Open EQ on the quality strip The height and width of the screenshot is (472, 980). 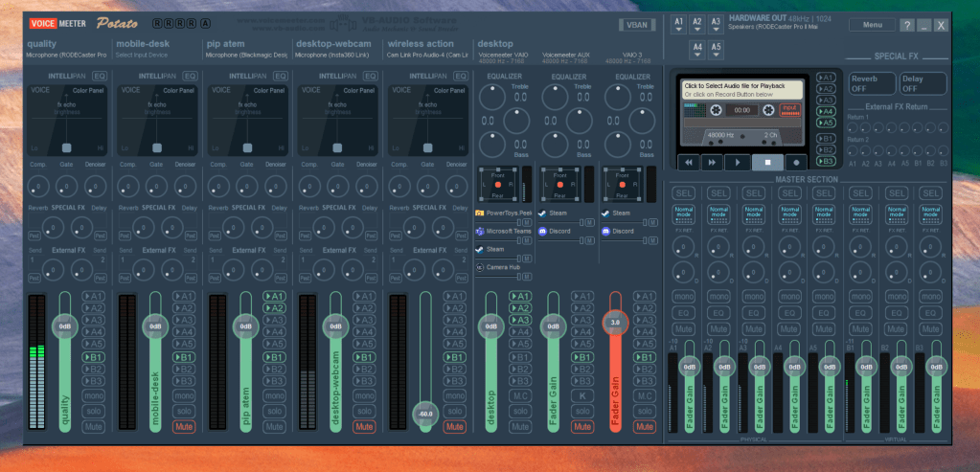[100, 77]
